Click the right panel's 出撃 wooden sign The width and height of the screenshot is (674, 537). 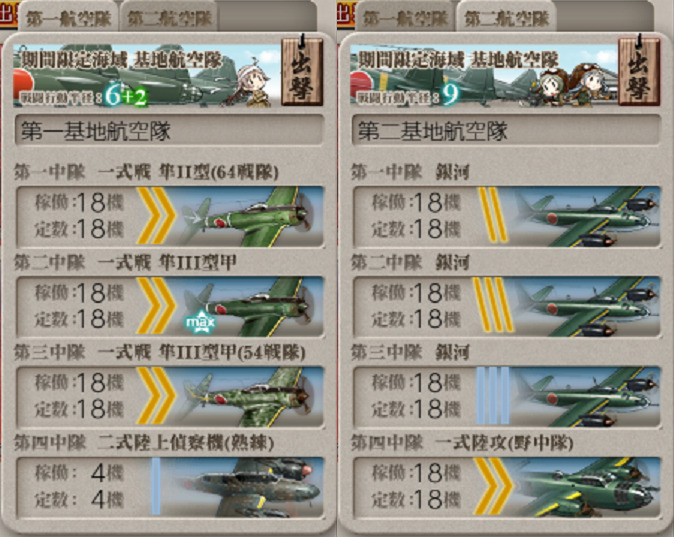[639, 71]
